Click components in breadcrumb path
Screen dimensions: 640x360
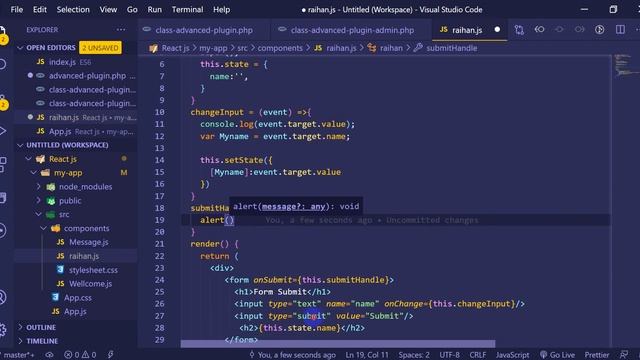tap(280, 48)
